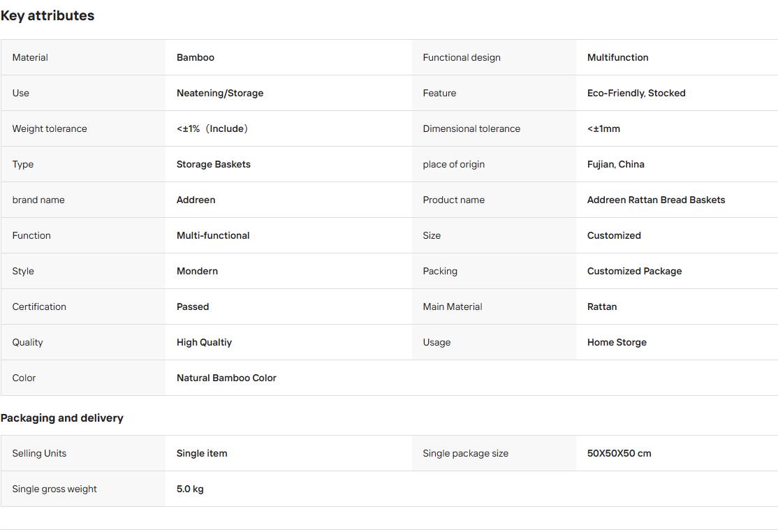This screenshot has height=532, width=778.
Task: Select the 50X50X50 cm package size
Action: [619, 453]
